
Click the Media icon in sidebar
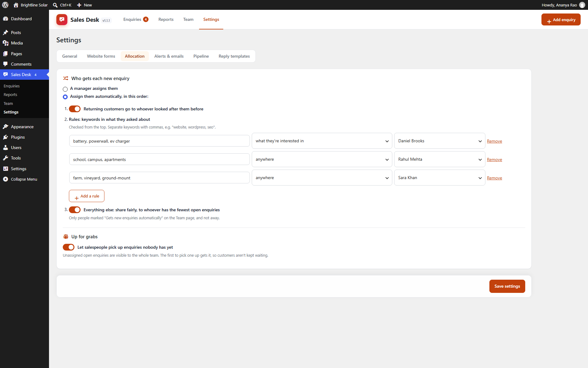point(6,43)
